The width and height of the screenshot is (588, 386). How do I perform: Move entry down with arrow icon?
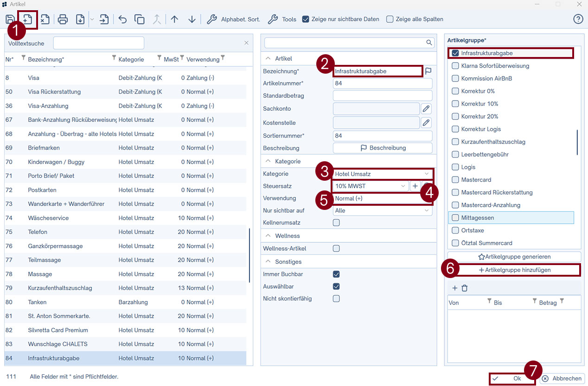[x=192, y=19]
